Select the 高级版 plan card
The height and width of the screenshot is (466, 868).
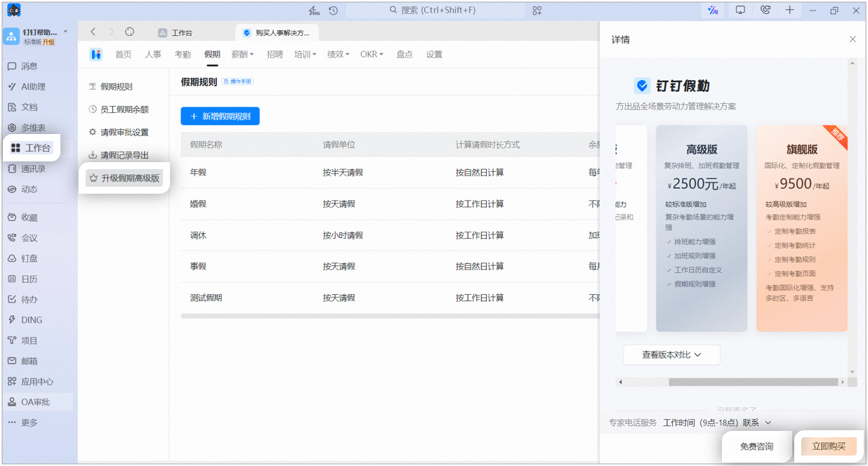pyautogui.click(x=702, y=228)
